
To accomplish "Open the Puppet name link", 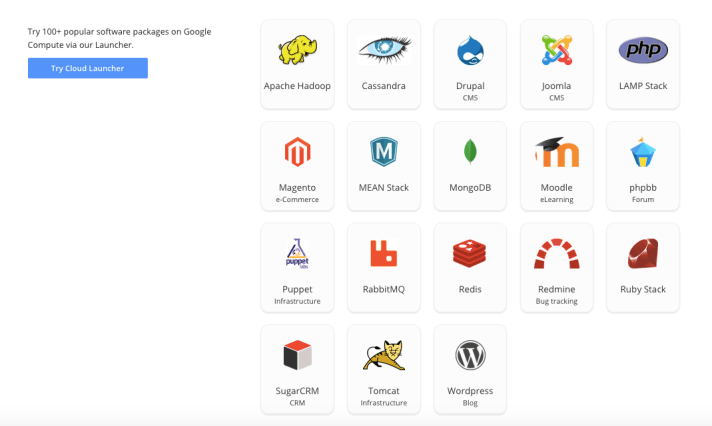I will [x=297, y=289].
